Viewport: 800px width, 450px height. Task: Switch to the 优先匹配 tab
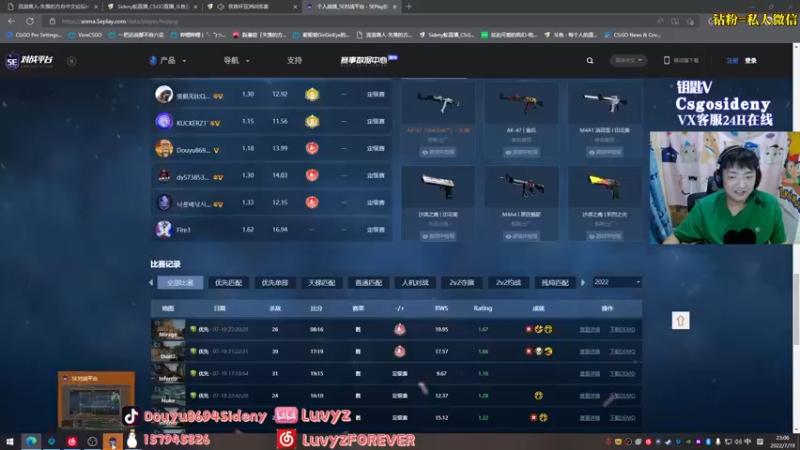pyautogui.click(x=228, y=283)
